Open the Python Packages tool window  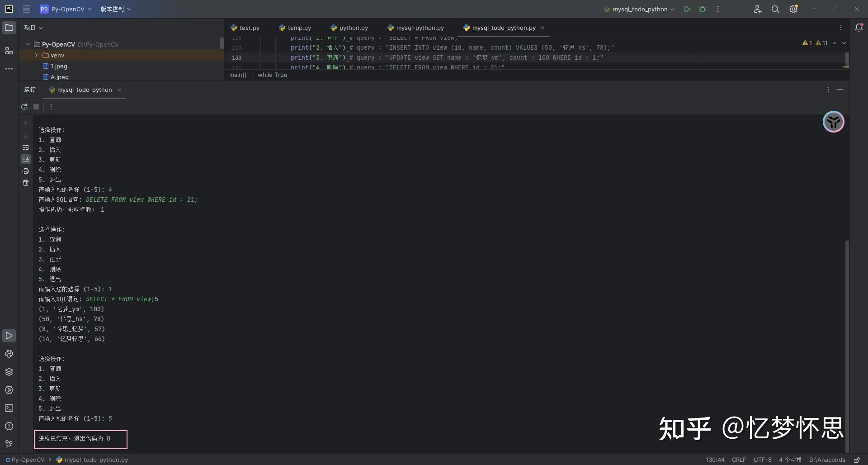pyautogui.click(x=9, y=372)
